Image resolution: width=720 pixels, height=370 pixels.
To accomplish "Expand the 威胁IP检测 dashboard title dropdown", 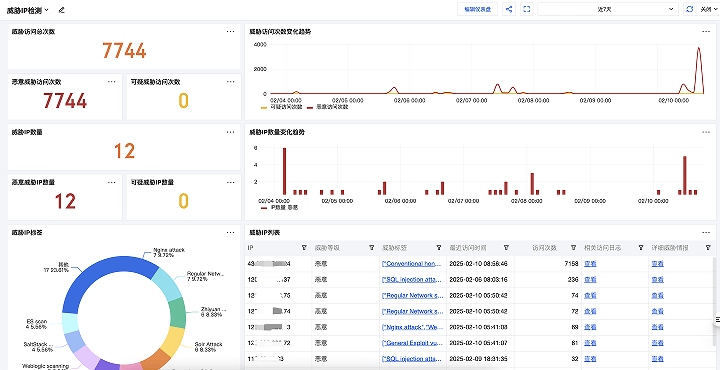I will pos(28,10).
